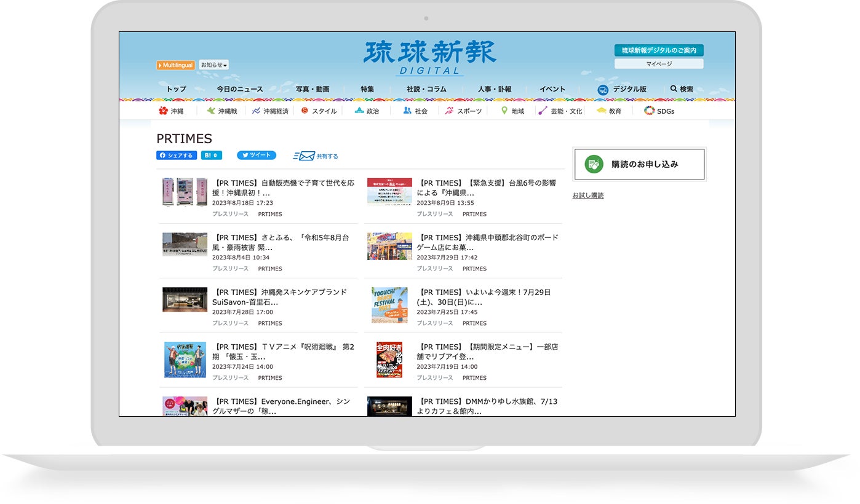860x504 pixels.
Task: Open マイページ
Action: (x=659, y=64)
